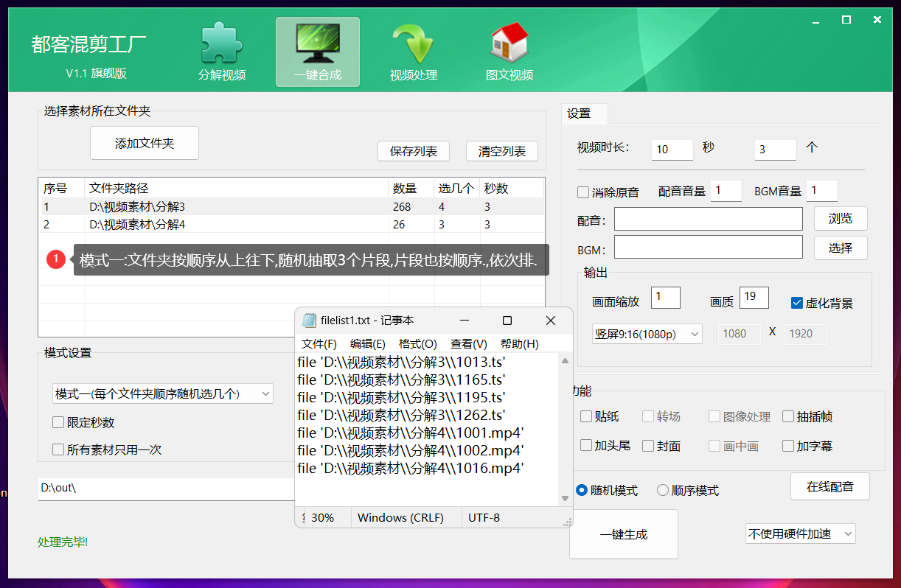The width and height of the screenshot is (901, 588).
Task: Click Notepad scrollbar down arrow
Action: click(x=566, y=499)
